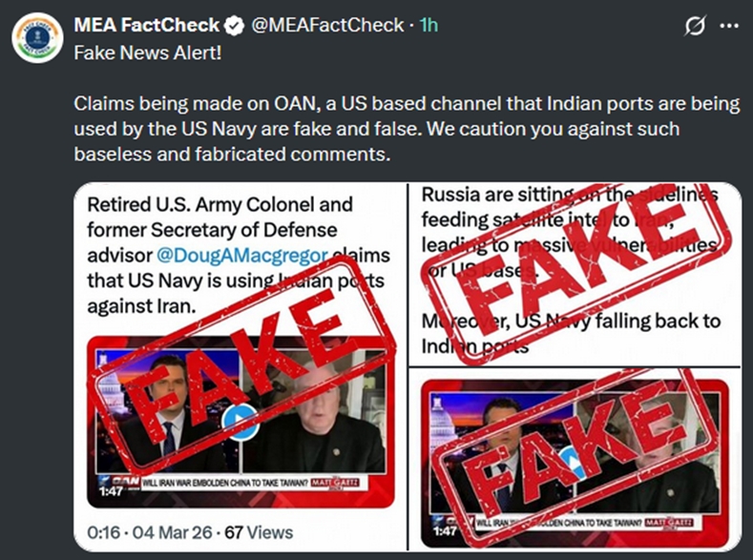Play the bottom-right video clip
Viewport: 753px width, 560px height.
click(575, 459)
